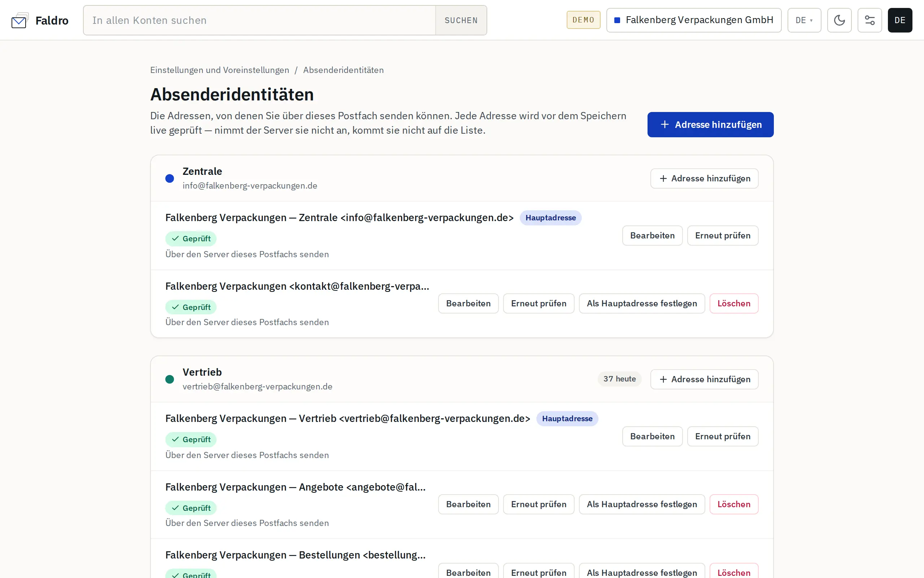The image size is (924, 578).
Task: Delete the Angebote identity
Action: 733,504
